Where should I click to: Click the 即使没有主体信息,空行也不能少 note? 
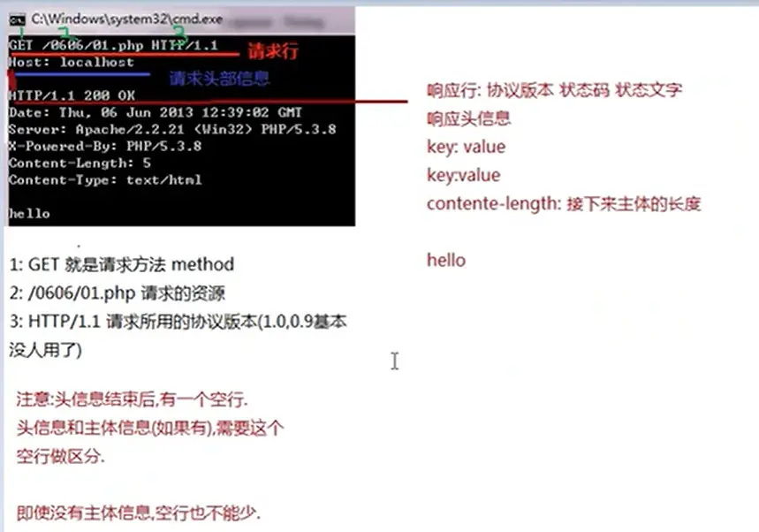[x=139, y=513]
